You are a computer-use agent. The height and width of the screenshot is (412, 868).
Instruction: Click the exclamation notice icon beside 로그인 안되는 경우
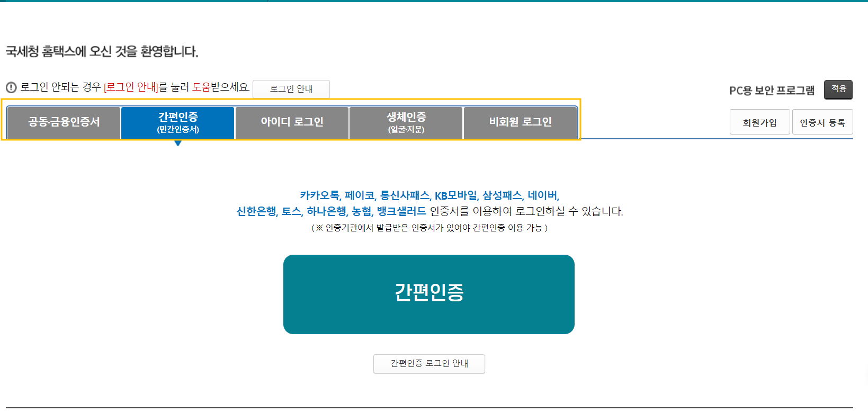(x=11, y=87)
